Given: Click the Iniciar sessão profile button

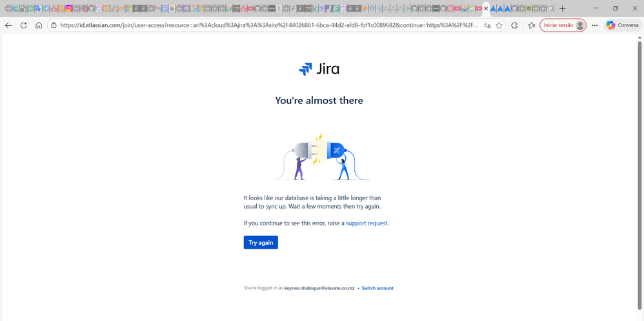Looking at the screenshot, I should tap(563, 25).
